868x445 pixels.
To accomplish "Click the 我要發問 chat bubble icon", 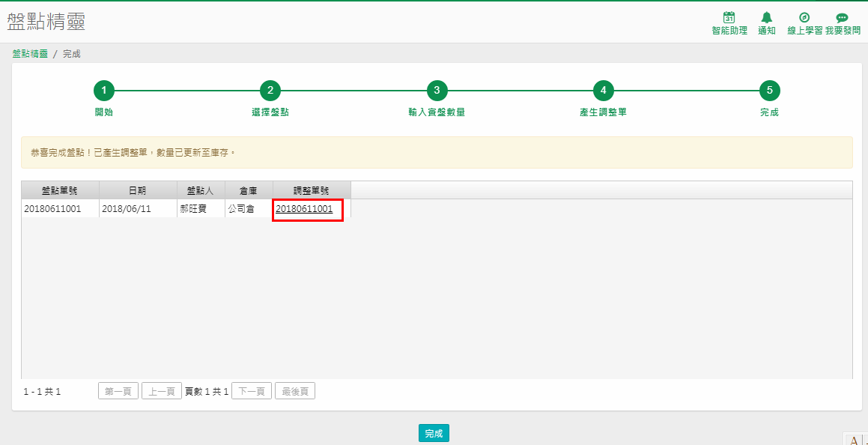I will click(842, 18).
